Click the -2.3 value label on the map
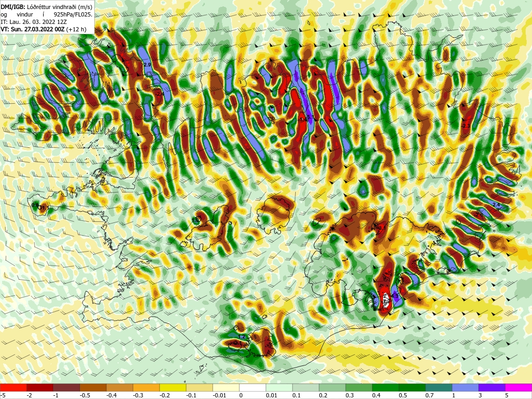 (466, 126)
